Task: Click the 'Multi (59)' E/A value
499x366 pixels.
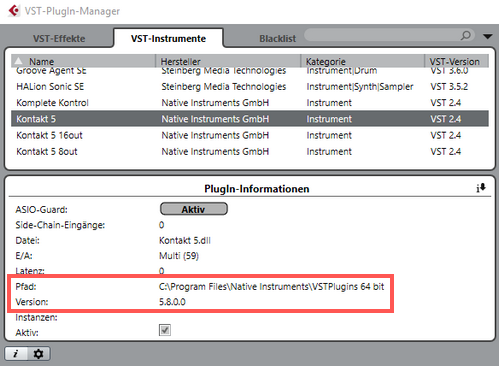Action: 179,256
